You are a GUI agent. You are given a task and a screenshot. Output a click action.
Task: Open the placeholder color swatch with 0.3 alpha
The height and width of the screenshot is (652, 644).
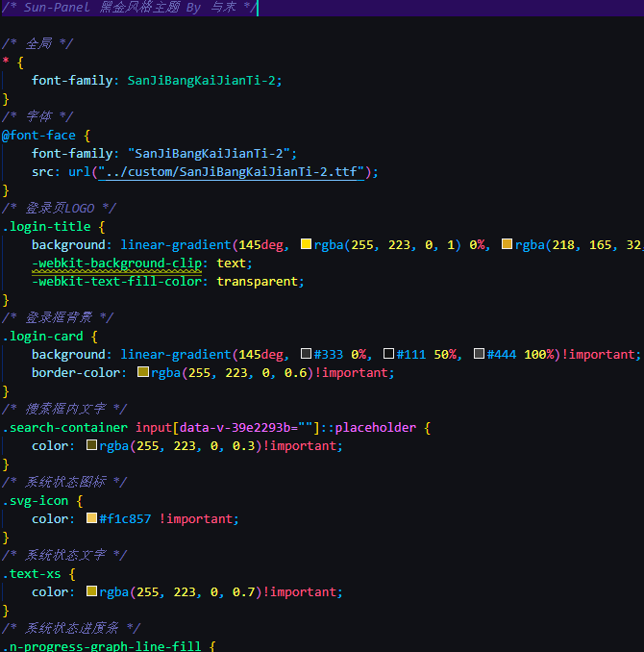tap(91, 445)
